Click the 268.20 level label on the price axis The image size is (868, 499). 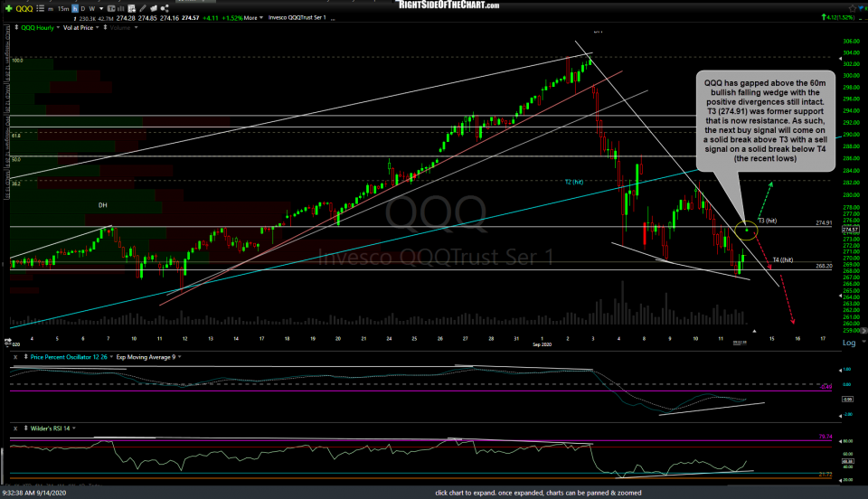824,266
